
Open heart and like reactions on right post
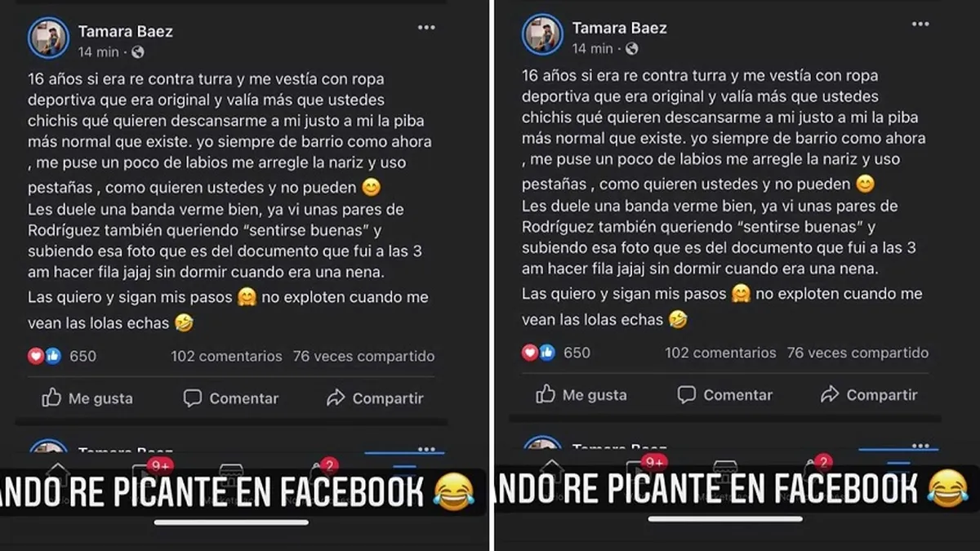pyautogui.click(x=538, y=353)
